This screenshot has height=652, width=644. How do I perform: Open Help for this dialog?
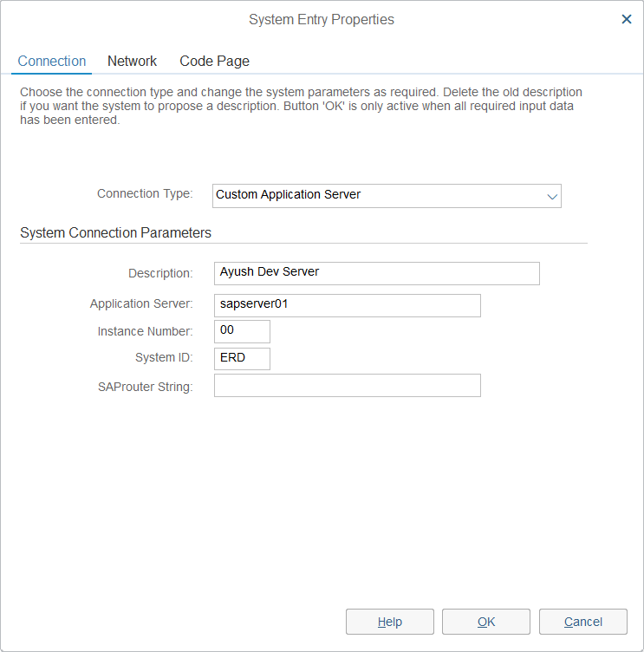[390, 622]
